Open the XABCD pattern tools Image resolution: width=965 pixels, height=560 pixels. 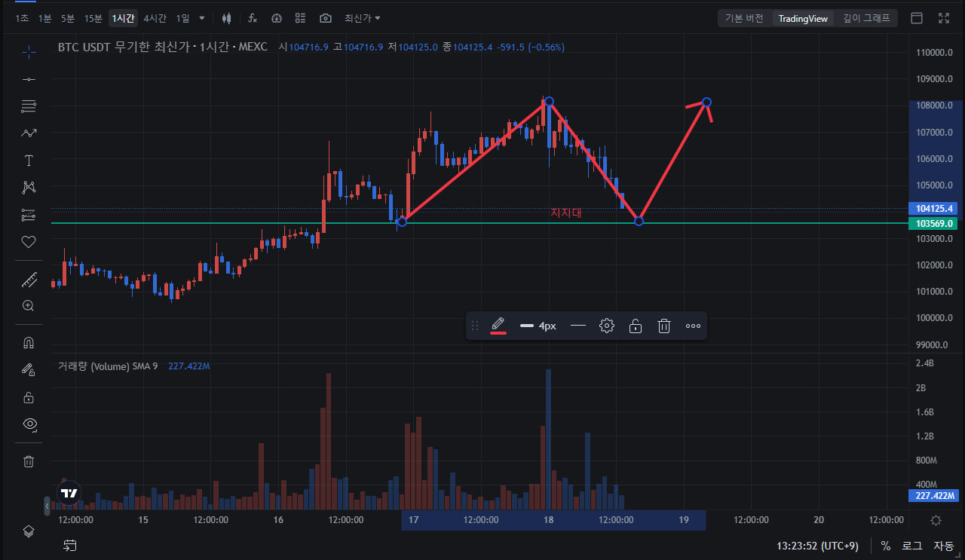(x=29, y=188)
